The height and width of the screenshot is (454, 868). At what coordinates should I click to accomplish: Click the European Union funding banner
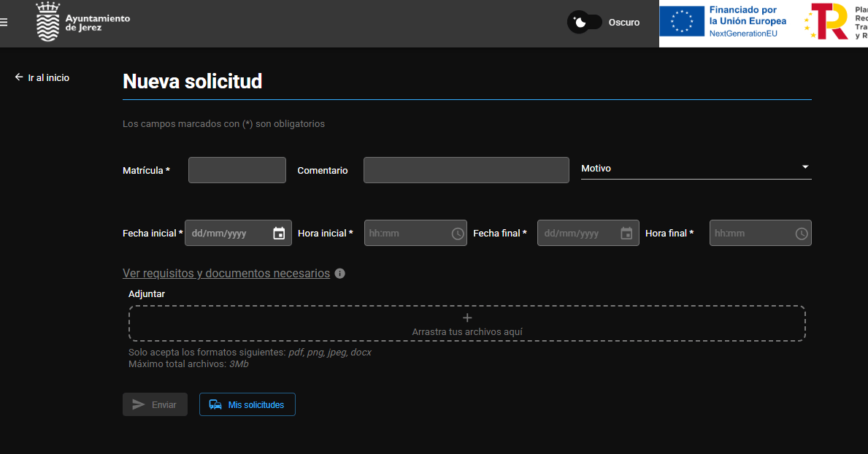(x=726, y=21)
